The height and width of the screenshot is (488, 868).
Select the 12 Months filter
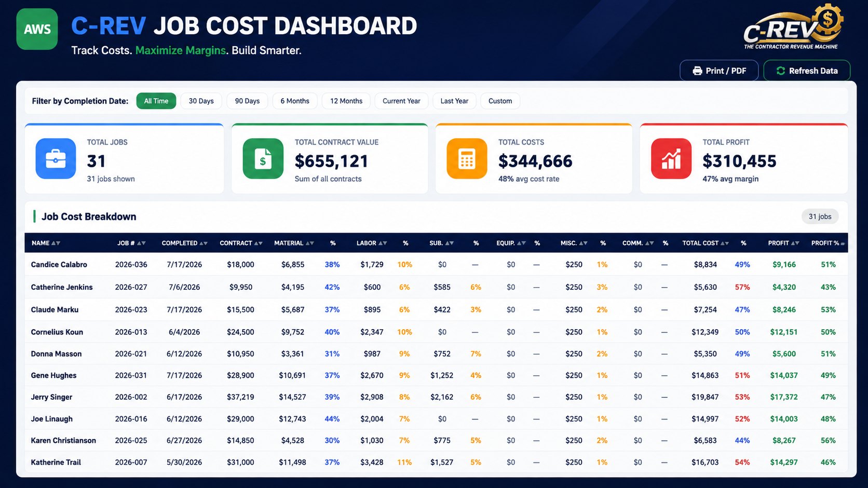tap(346, 101)
